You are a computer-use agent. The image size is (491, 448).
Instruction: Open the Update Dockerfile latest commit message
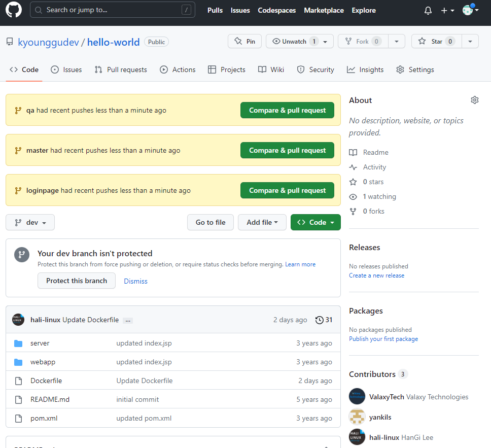[90, 320]
